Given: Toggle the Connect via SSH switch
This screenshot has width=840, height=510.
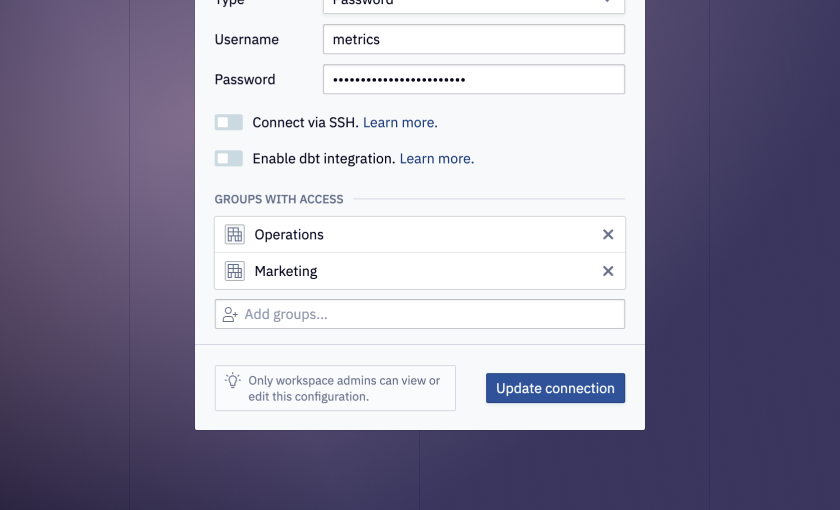Looking at the screenshot, I should click(x=229, y=122).
